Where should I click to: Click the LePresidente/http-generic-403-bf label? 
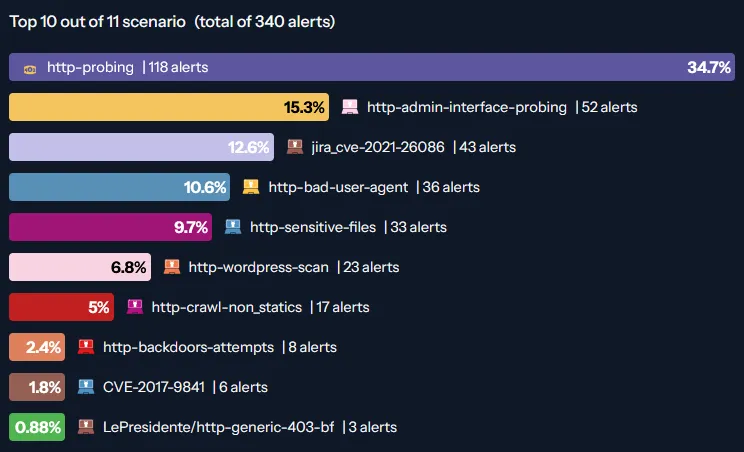click(219, 427)
